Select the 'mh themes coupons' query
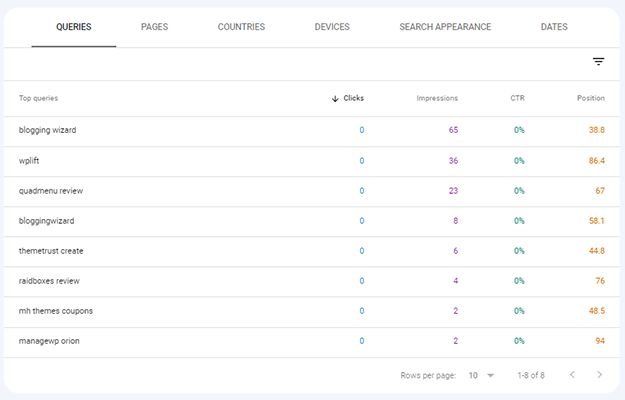 56,311
